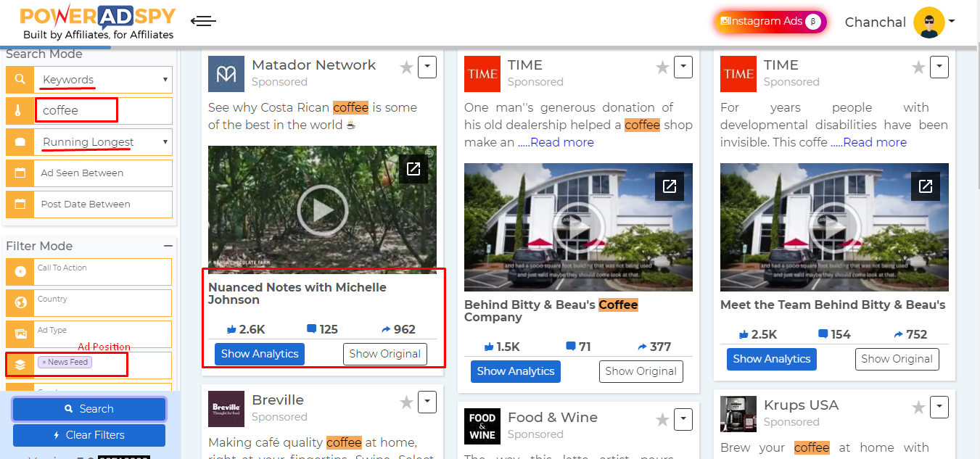Open the options dropdown on Matador Network ad
Image resolution: width=980 pixels, height=459 pixels.
tap(427, 67)
